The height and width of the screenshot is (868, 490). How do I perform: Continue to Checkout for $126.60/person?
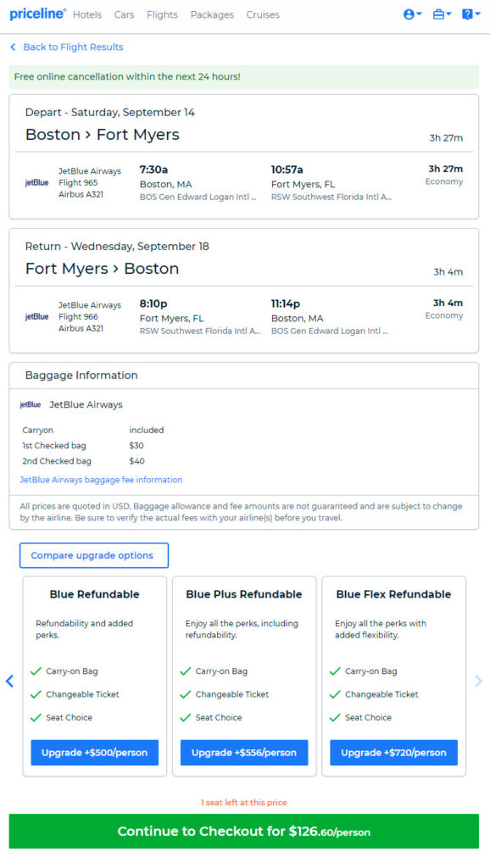[244, 831]
